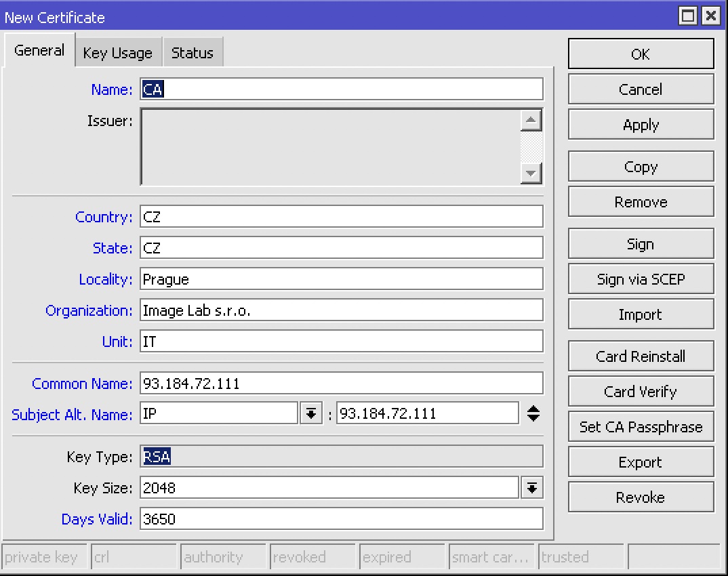Open the Key Usage tab
The width and height of the screenshot is (728, 576).
click(x=118, y=53)
